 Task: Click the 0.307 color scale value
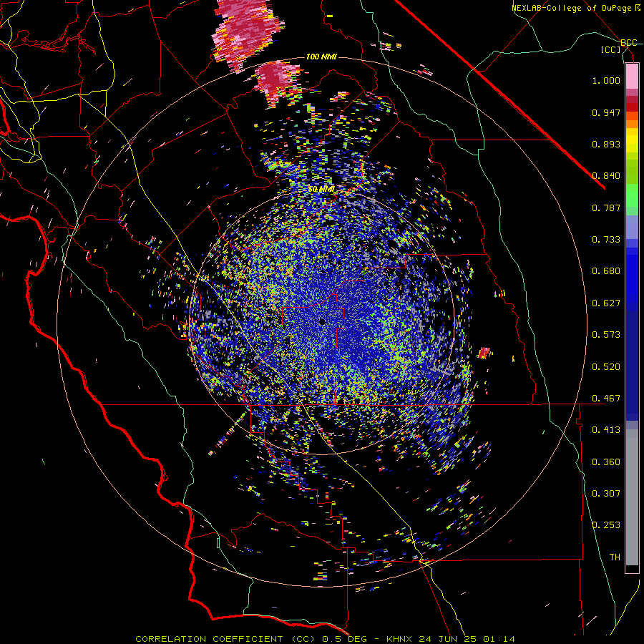[606, 494]
